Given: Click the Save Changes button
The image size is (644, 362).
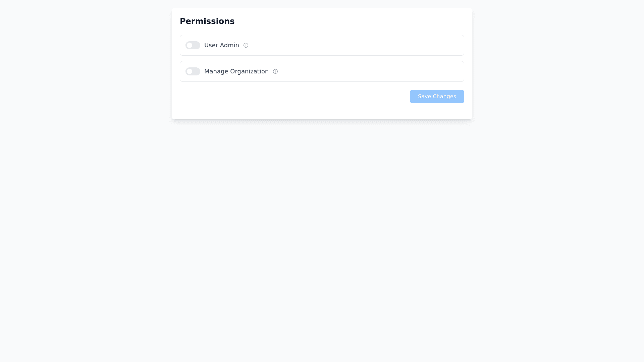Looking at the screenshot, I should pyautogui.click(x=437, y=97).
